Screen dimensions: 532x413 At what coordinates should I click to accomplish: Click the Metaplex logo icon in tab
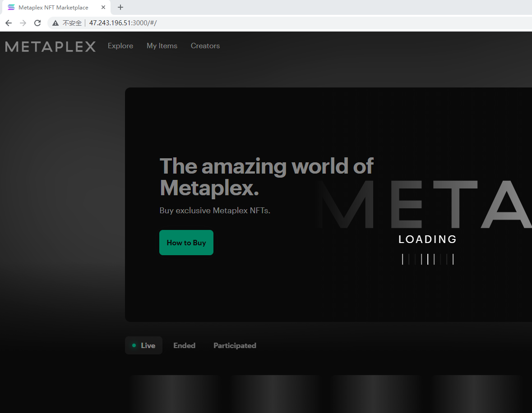(11, 7)
